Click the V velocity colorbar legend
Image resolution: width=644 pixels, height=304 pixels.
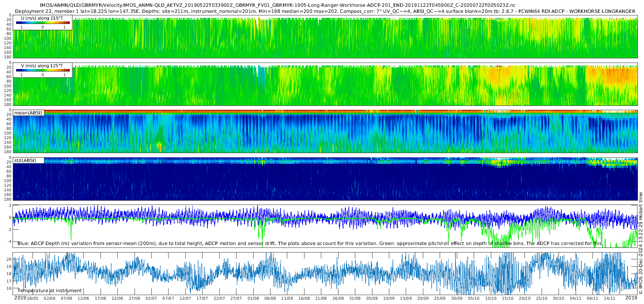point(43,70)
